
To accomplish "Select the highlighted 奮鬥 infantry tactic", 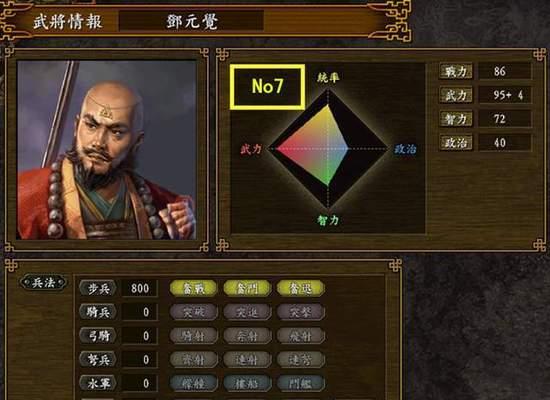I will point(247,288).
